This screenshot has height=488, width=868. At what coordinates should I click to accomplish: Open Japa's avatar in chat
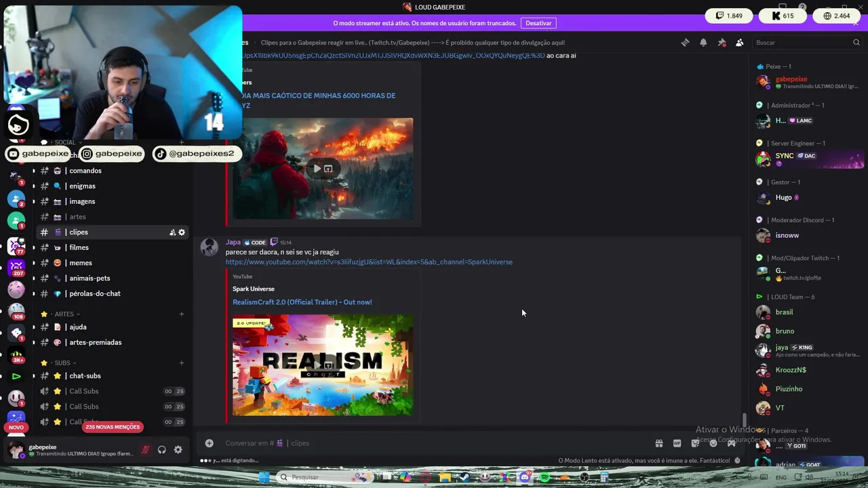click(209, 247)
